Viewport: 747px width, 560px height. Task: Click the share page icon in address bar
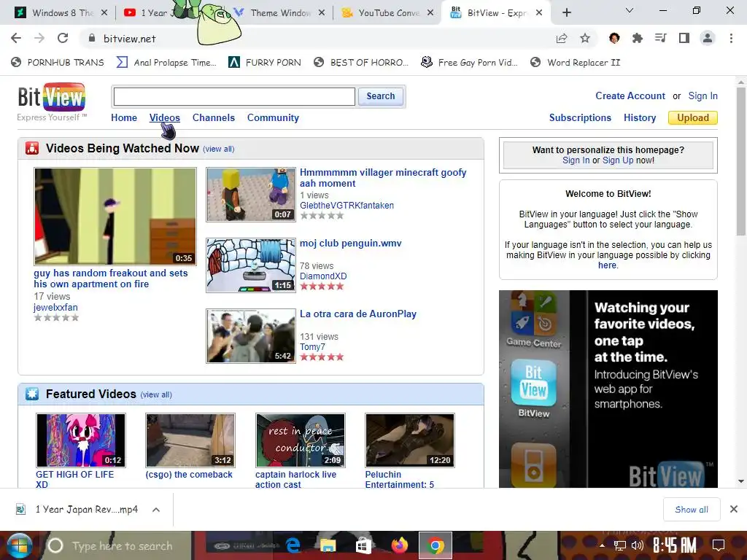[562, 38]
